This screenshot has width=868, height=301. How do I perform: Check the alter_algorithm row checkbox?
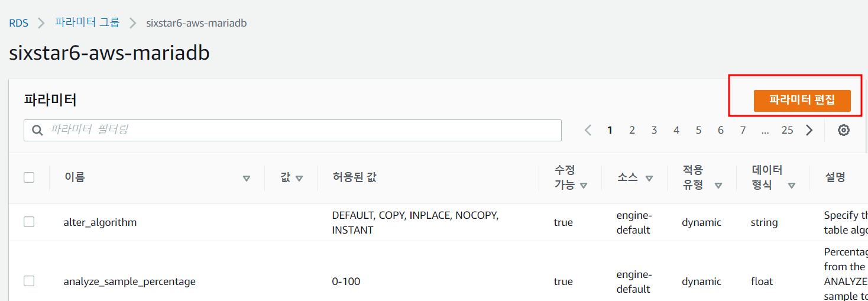point(29,222)
